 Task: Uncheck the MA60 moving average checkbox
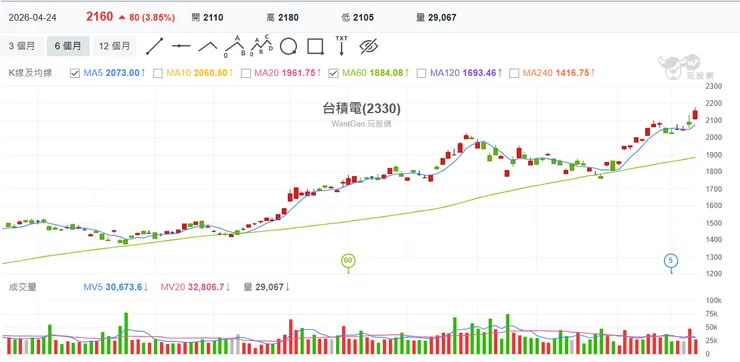tap(333, 73)
